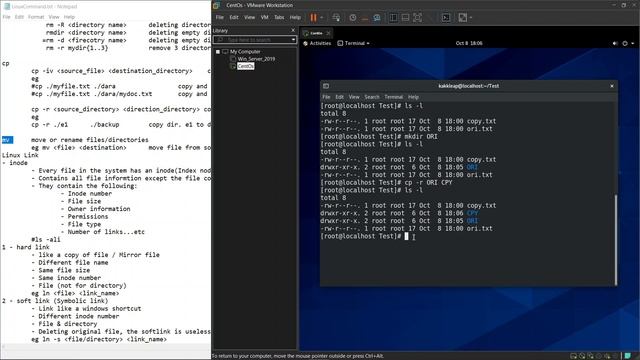Open the terminal's Search menu
640x360 pixels.
(x=372, y=97)
